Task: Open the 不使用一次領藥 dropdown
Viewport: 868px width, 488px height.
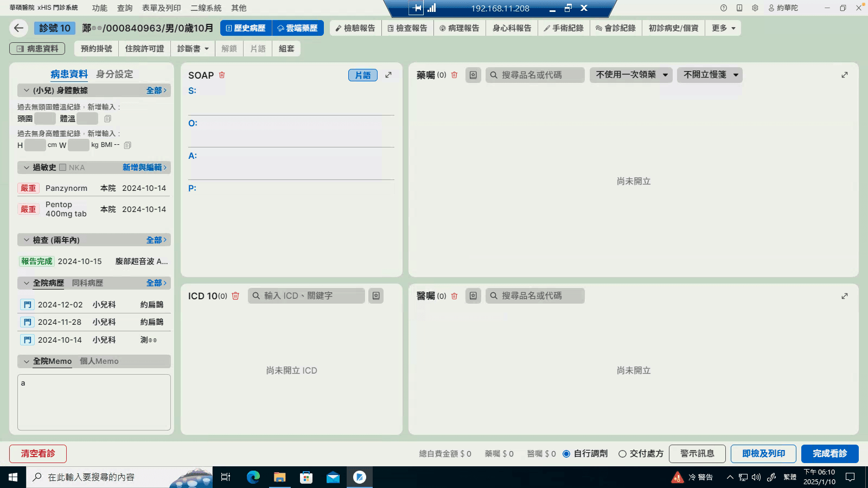Action: 631,75
